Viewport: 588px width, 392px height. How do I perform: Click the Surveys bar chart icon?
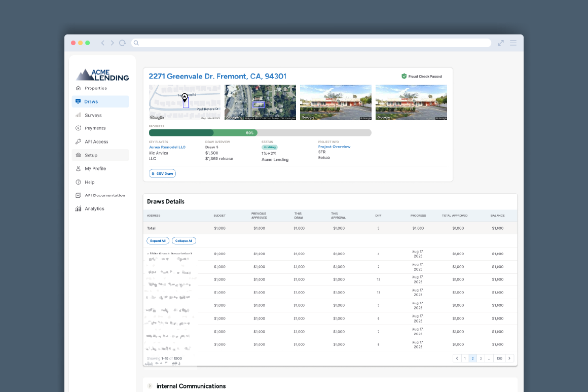79,115
